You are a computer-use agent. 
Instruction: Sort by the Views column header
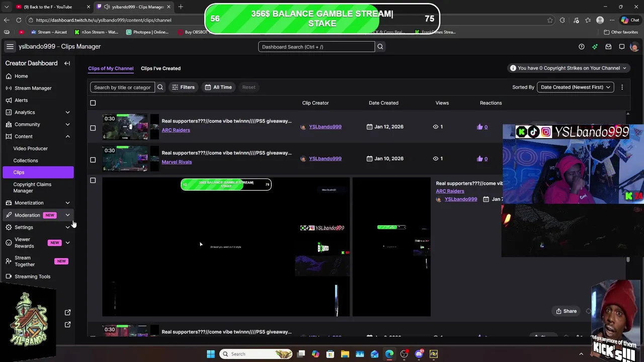[442, 103]
